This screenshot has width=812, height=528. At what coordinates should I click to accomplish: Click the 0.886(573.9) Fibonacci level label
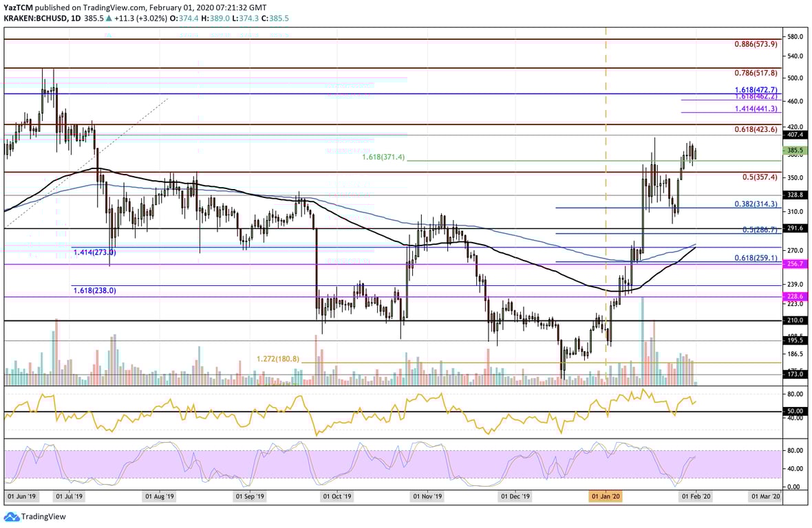click(x=755, y=43)
